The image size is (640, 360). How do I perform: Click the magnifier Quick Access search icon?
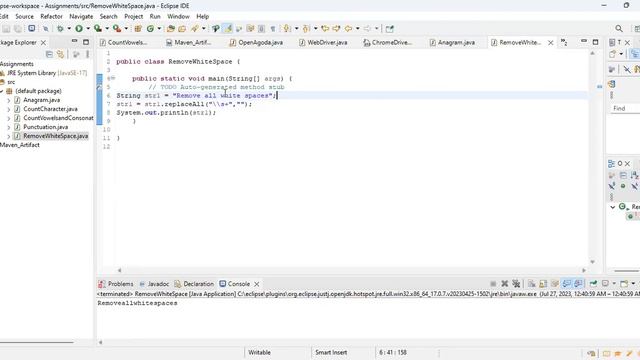pyautogui.click(x=619, y=29)
